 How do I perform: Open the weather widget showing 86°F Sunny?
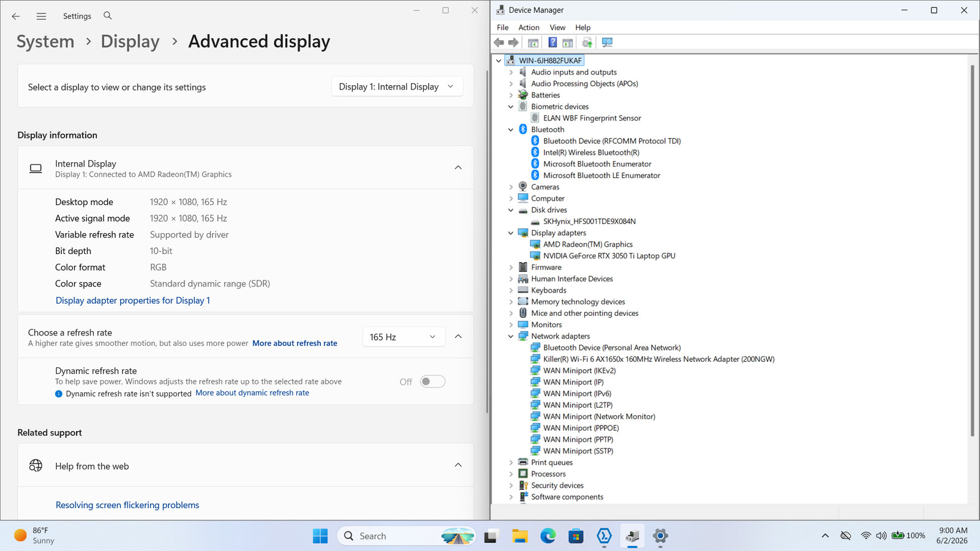36,536
